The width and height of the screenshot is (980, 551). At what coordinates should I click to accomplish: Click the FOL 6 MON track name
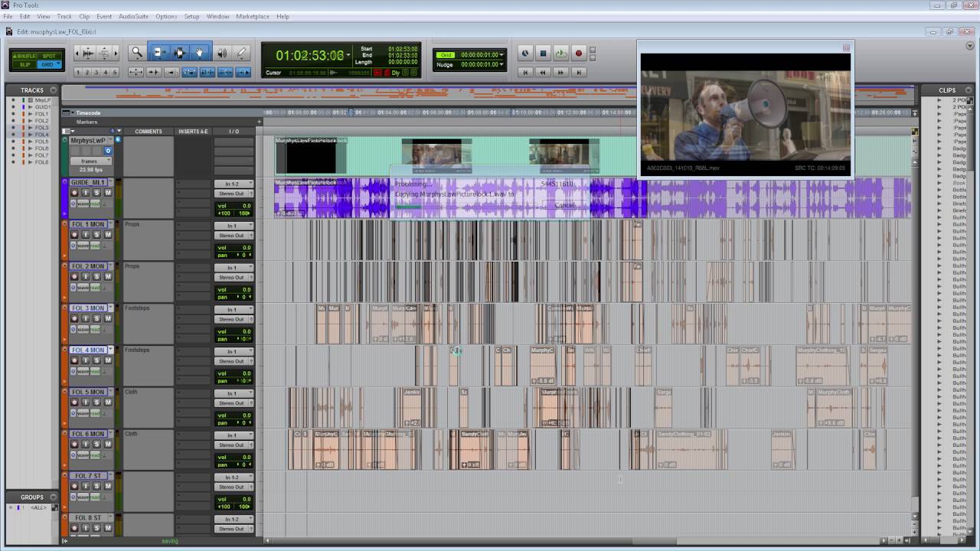pyautogui.click(x=87, y=434)
